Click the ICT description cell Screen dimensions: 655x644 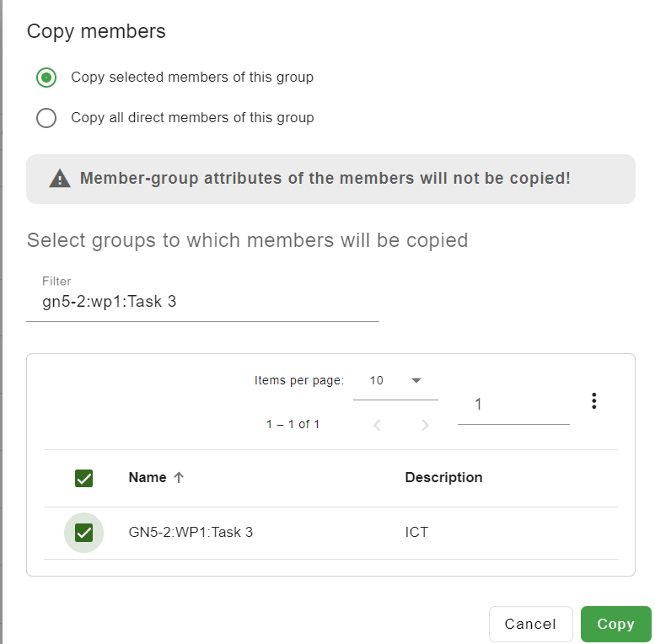pyautogui.click(x=416, y=533)
